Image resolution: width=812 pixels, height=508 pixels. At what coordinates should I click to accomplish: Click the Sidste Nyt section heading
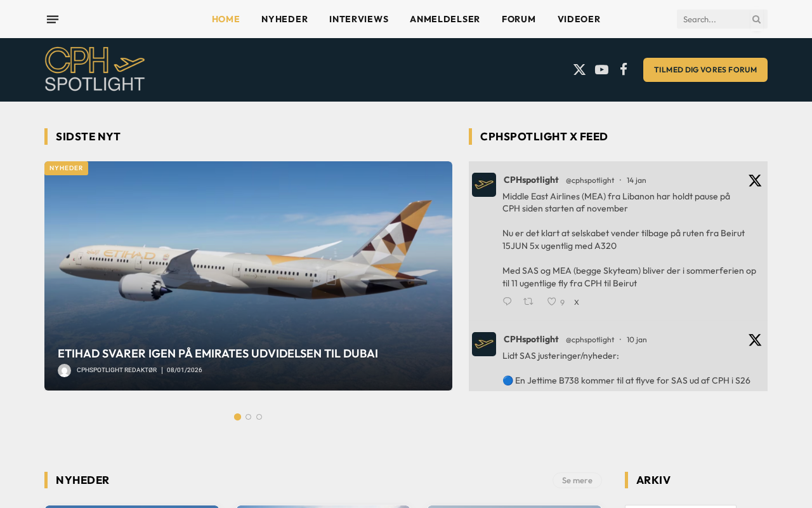click(x=88, y=137)
